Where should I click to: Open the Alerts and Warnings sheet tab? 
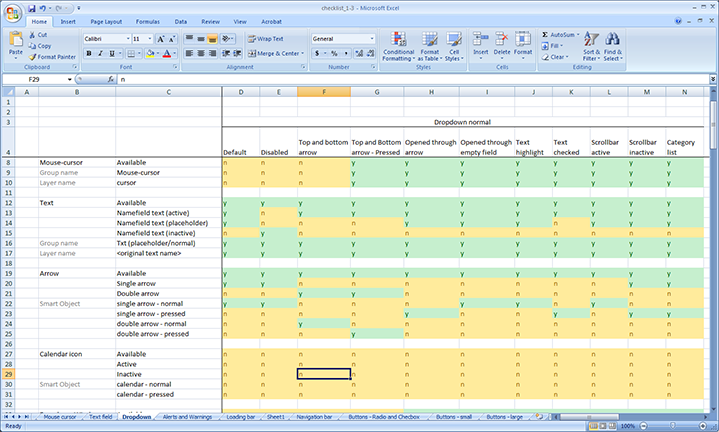tap(185, 415)
